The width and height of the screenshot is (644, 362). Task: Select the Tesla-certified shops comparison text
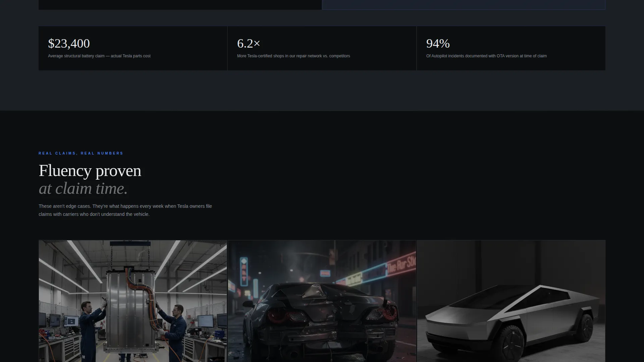293,56
